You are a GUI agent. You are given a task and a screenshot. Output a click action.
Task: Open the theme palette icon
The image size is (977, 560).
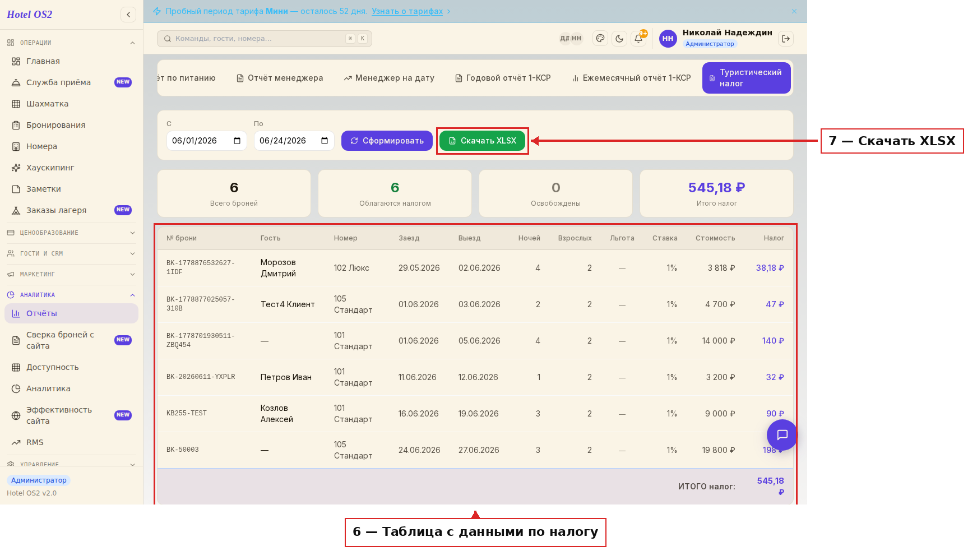(600, 39)
